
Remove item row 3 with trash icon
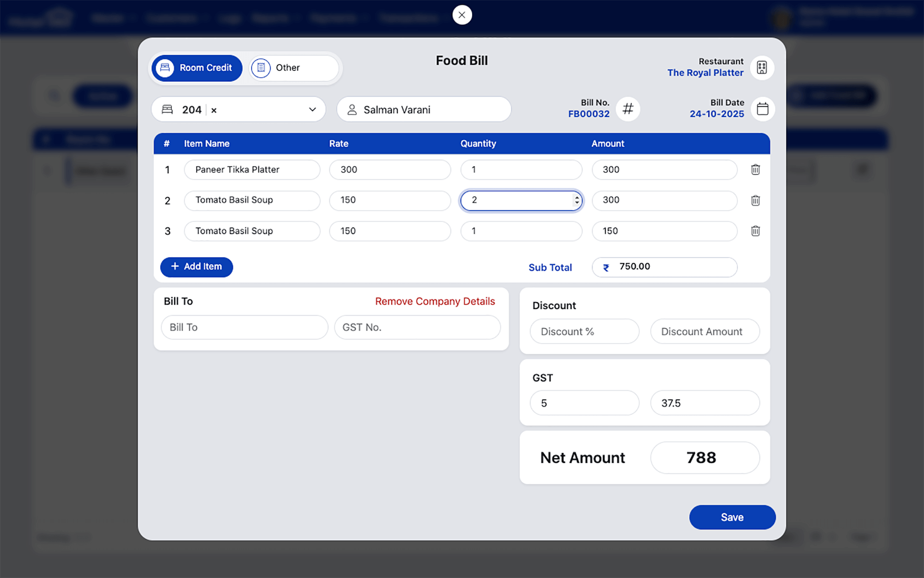click(755, 231)
